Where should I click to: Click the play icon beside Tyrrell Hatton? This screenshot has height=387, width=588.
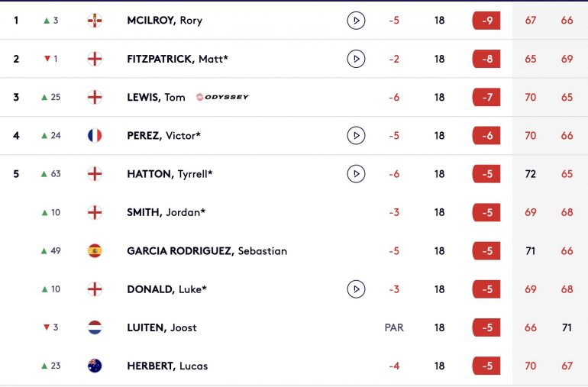coord(356,174)
